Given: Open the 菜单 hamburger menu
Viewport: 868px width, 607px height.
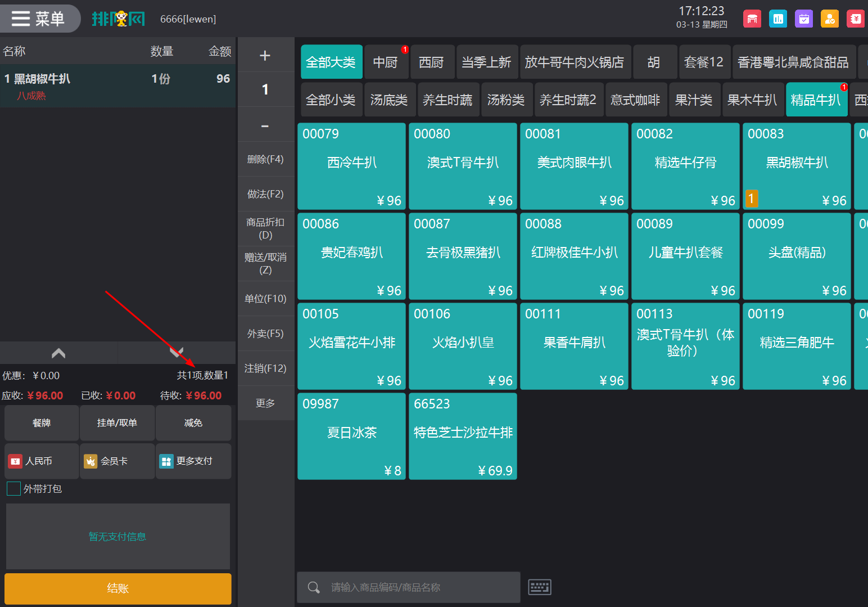Looking at the screenshot, I should 39,19.
